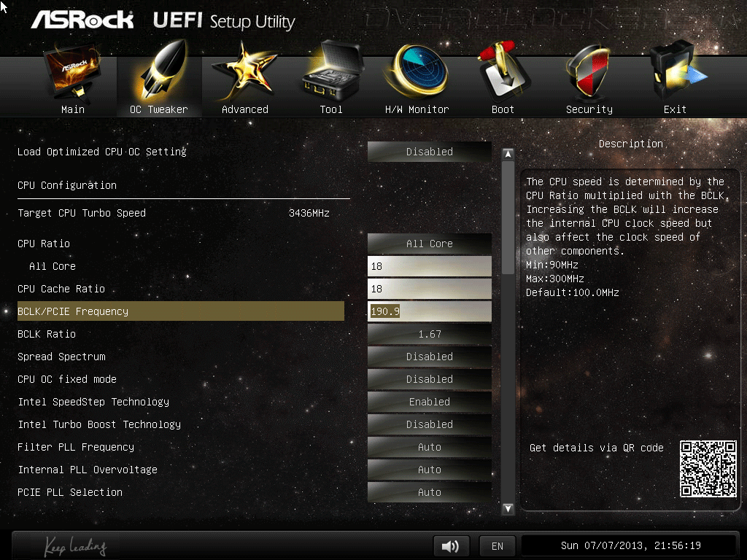Image resolution: width=747 pixels, height=560 pixels.
Task: Toggle Intel SpeedStep Technology Enabled value
Action: (x=429, y=402)
